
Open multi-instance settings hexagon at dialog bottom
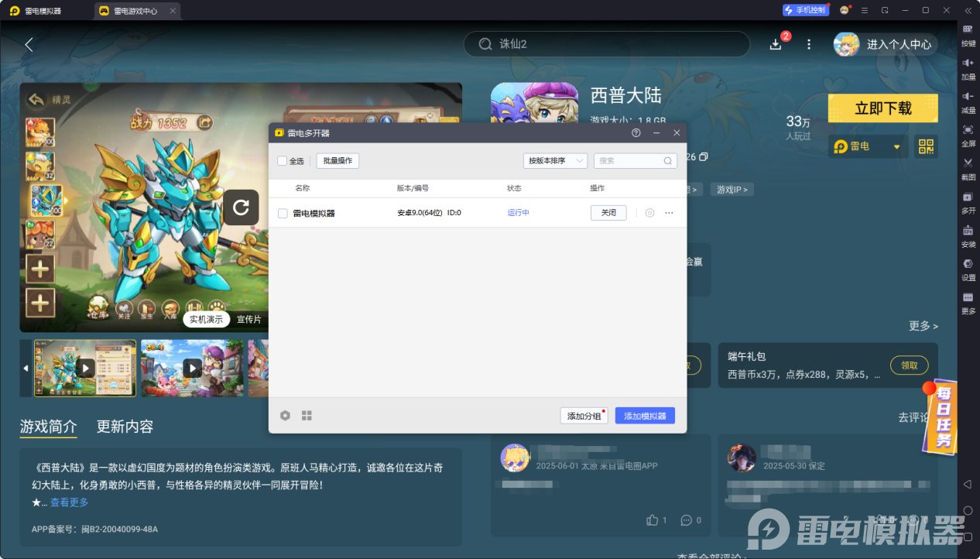(285, 416)
